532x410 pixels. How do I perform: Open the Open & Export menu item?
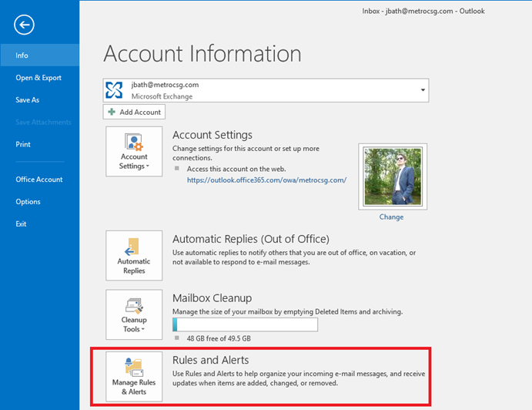38,77
